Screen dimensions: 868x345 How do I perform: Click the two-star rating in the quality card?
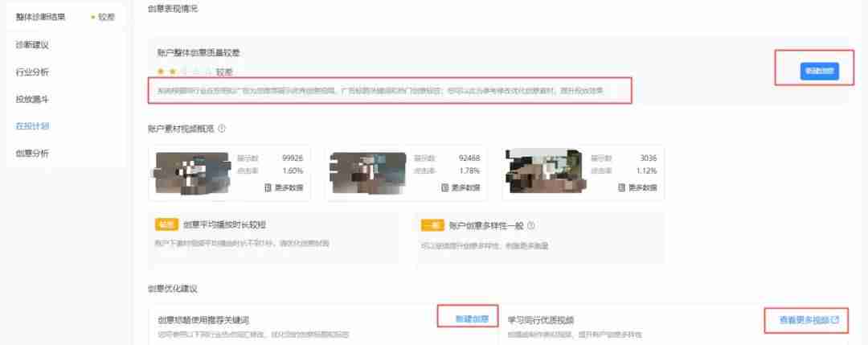click(183, 72)
